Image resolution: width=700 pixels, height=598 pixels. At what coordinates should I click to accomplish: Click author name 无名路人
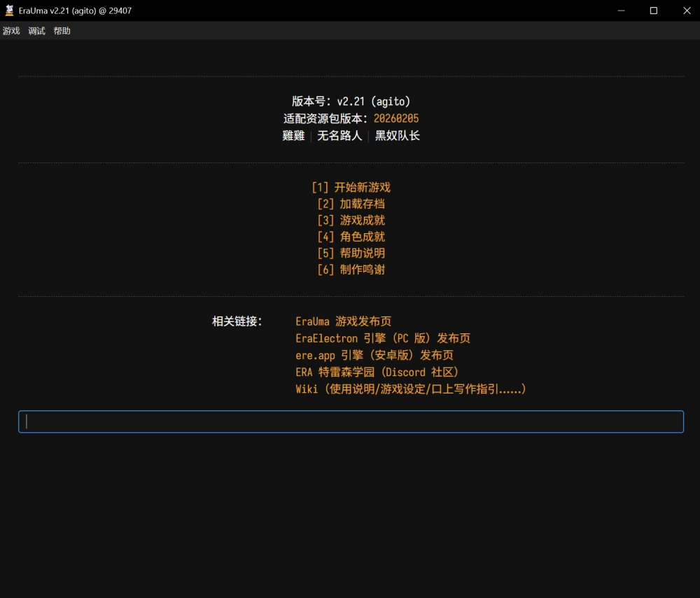[x=339, y=136]
